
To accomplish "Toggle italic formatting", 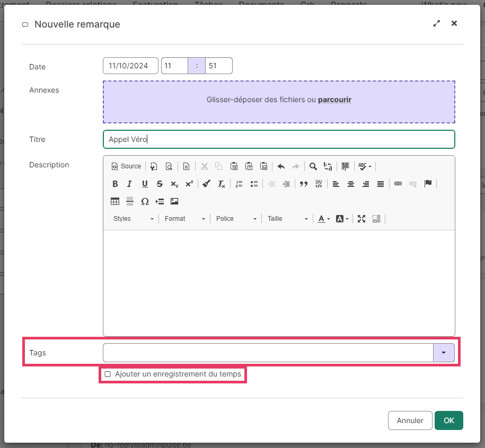I will 130,184.
